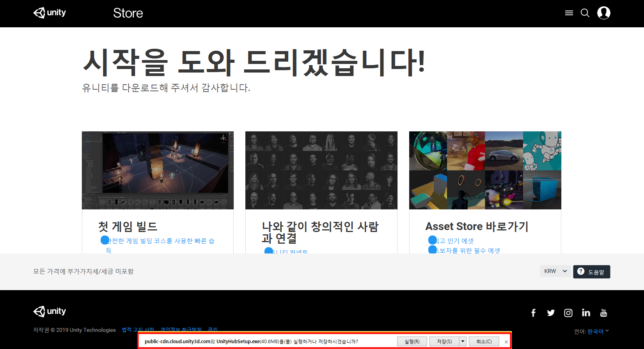The image size is (644, 349).
Task: Expand the save options dropdown arrow
Action: pos(463,342)
